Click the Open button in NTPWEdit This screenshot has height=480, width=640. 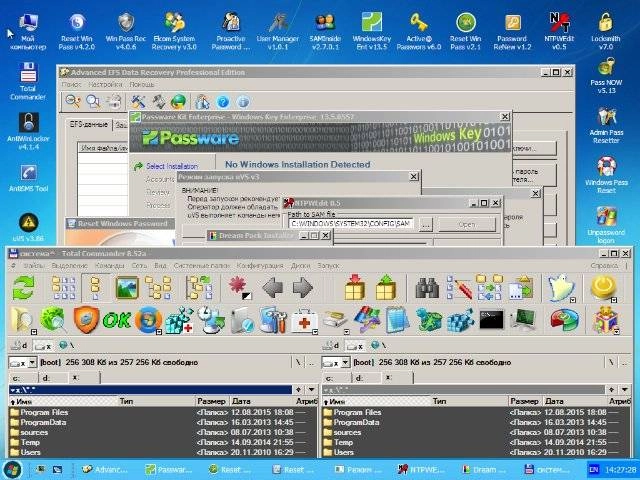tap(467, 224)
